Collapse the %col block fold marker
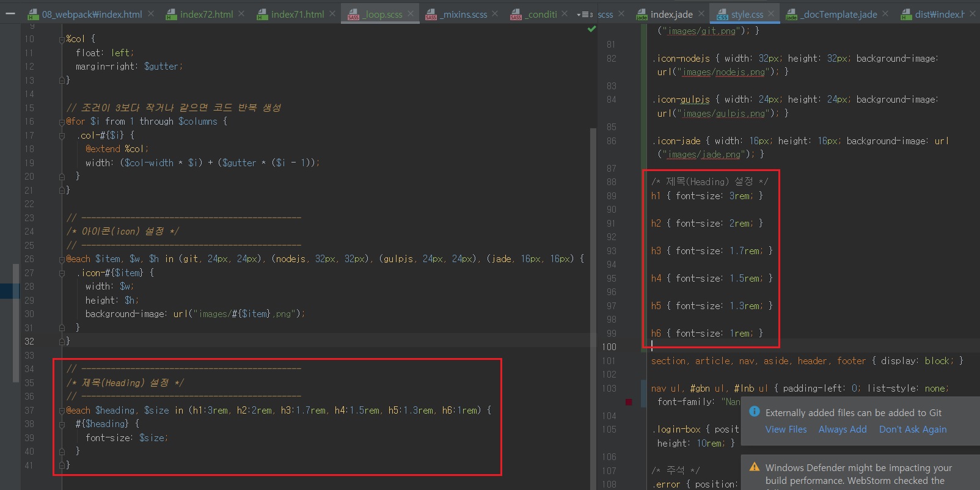This screenshot has height=490, width=980. pos(62,39)
